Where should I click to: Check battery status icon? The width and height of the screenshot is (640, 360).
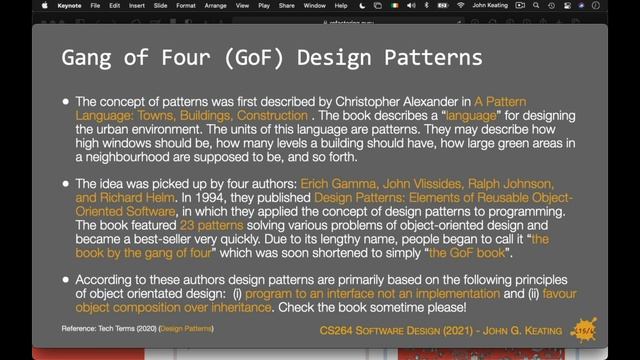[x=443, y=6]
